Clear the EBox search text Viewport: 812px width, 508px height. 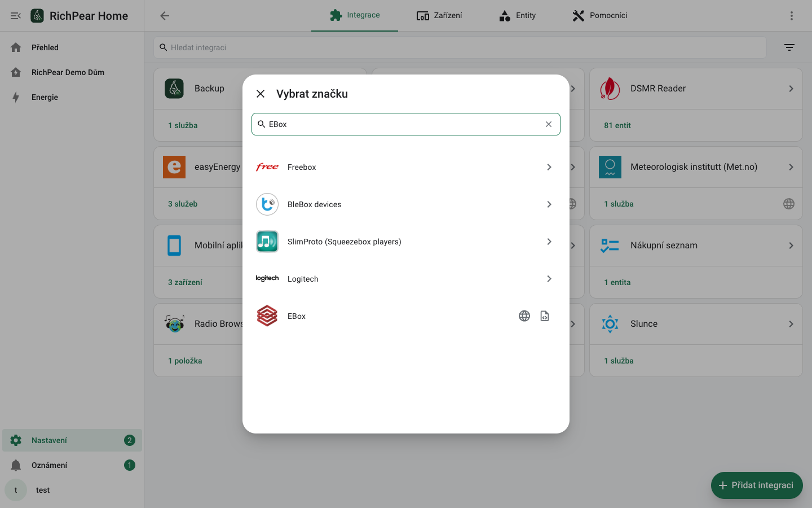click(x=549, y=124)
